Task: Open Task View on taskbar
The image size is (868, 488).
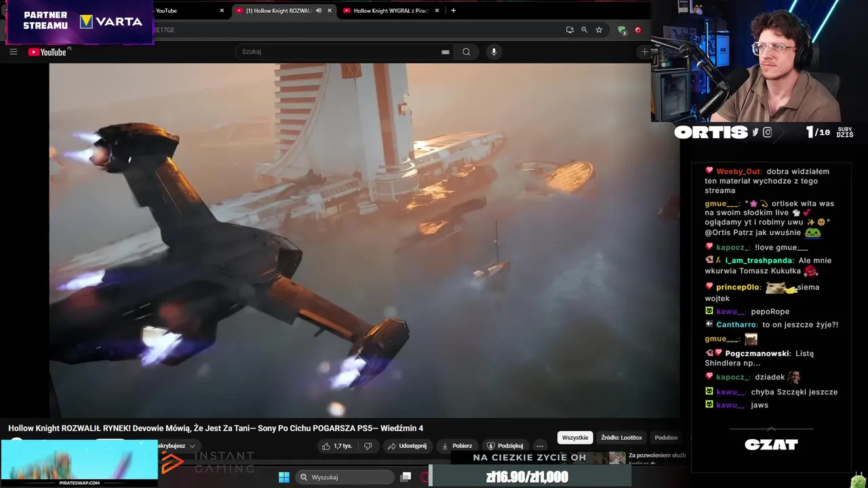Action: coord(406,477)
